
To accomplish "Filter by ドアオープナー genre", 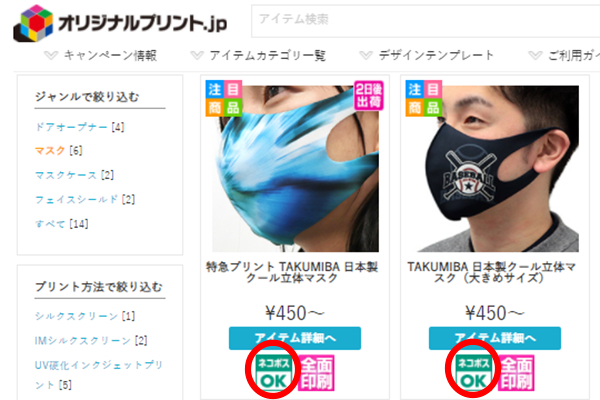I will (80, 127).
